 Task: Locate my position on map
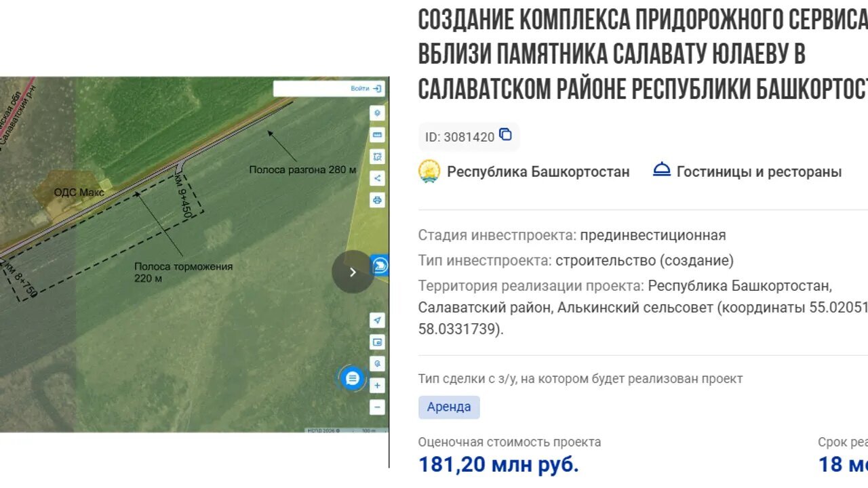(x=377, y=321)
